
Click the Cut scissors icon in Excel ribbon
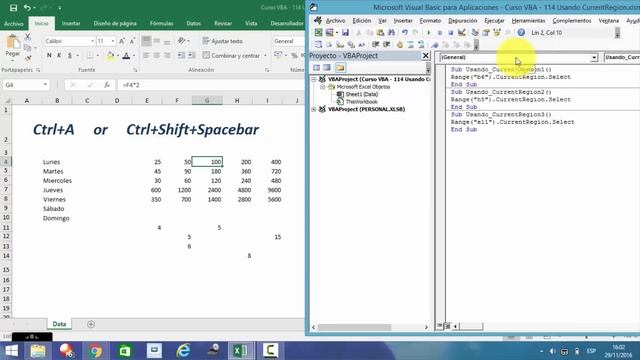coord(28,37)
